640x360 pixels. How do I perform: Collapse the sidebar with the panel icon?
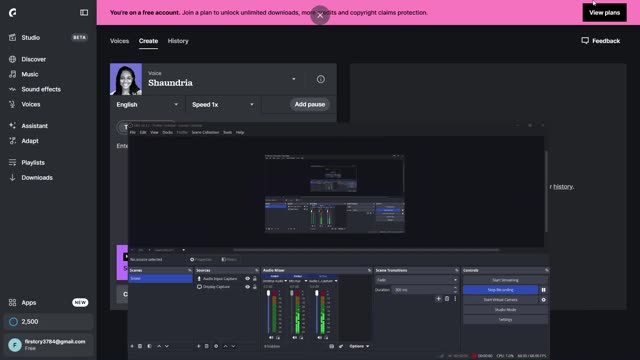[x=84, y=13]
